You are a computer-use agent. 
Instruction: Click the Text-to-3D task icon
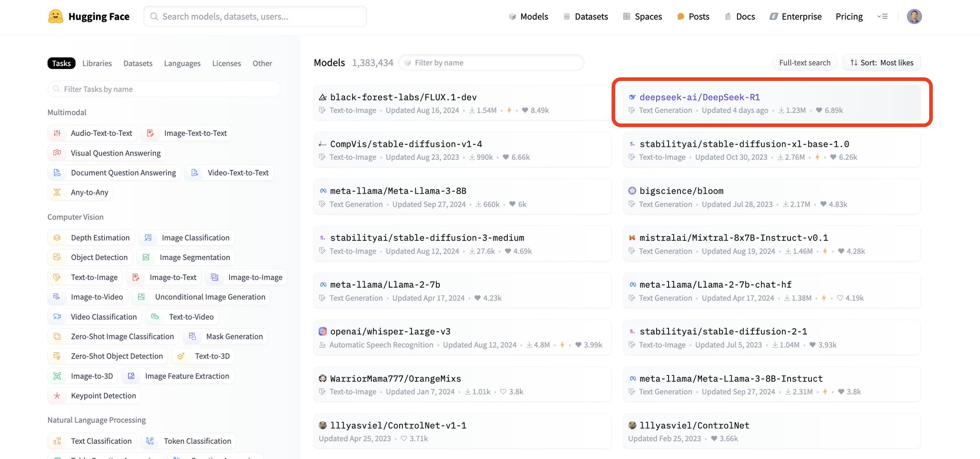pos(181,356)
